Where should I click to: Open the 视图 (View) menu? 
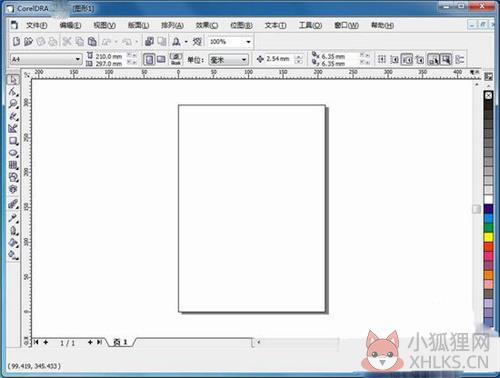click(105, 25)
